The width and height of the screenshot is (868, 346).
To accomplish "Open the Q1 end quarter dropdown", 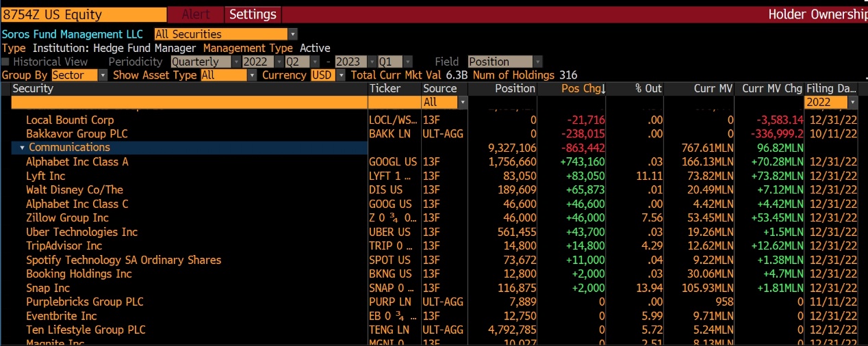I will (x=396, y=62).
